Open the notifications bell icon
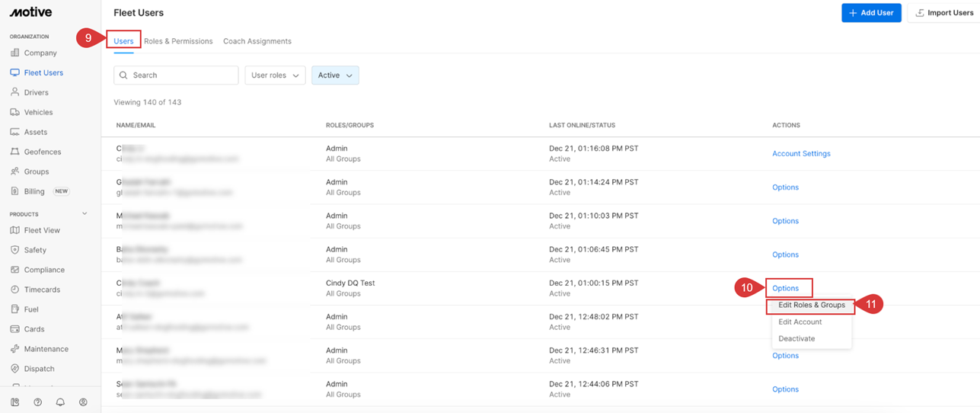The height and width of the screenshot is (413, 980). point(60,402)
